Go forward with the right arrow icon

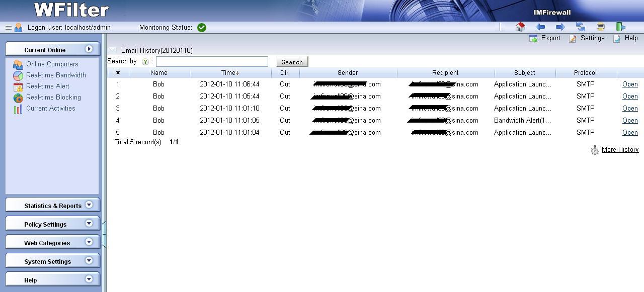pos(560,27)
